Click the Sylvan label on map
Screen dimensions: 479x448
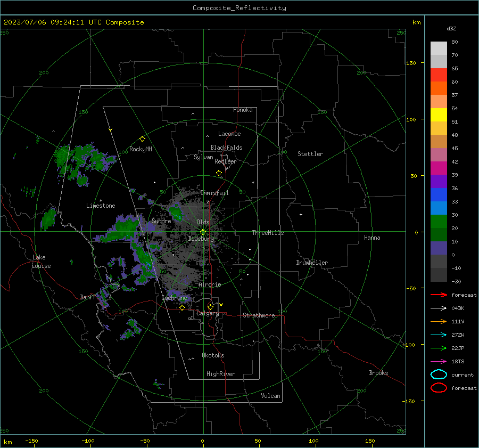tap(203, 157)
